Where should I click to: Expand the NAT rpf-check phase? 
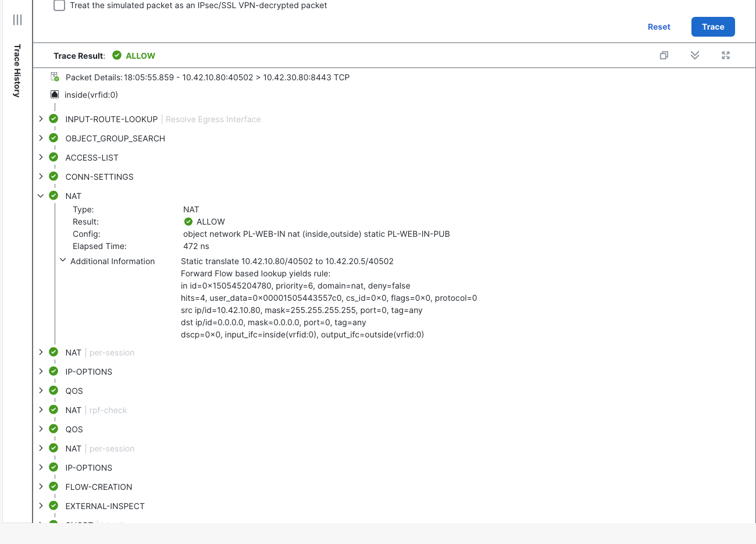click(x=41, y=410)
